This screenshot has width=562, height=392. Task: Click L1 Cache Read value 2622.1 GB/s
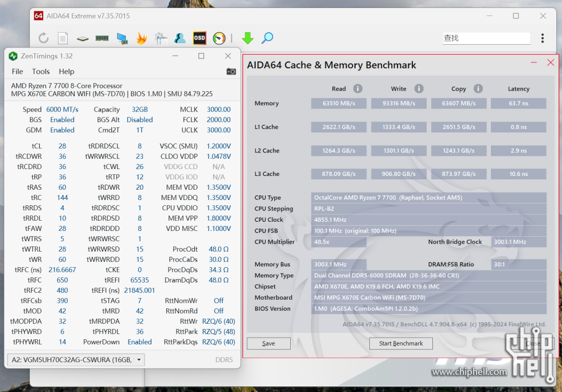[339, 127]
